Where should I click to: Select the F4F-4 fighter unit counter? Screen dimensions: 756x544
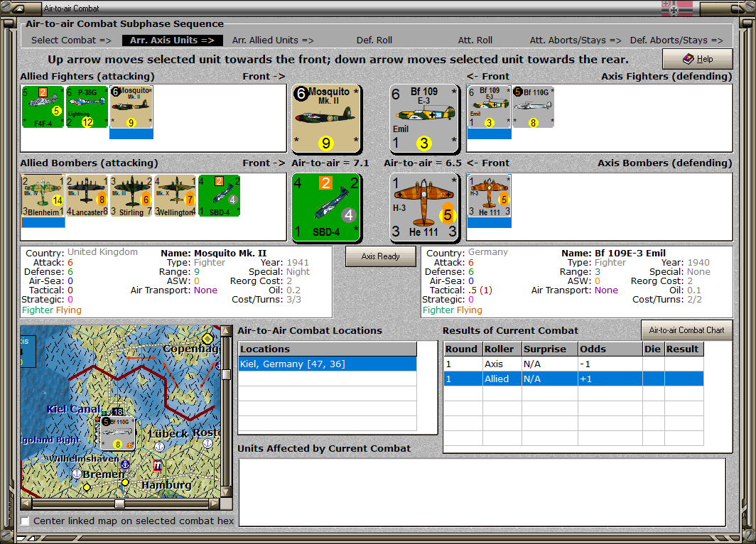click(43, 107)
